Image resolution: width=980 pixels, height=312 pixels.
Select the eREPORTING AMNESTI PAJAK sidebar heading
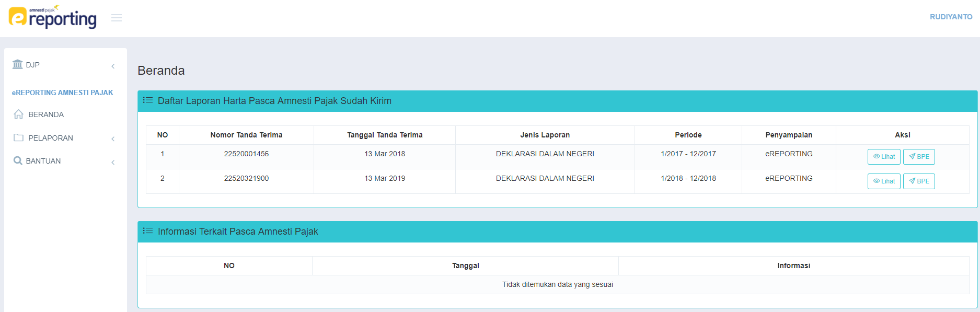pos(62,93)
